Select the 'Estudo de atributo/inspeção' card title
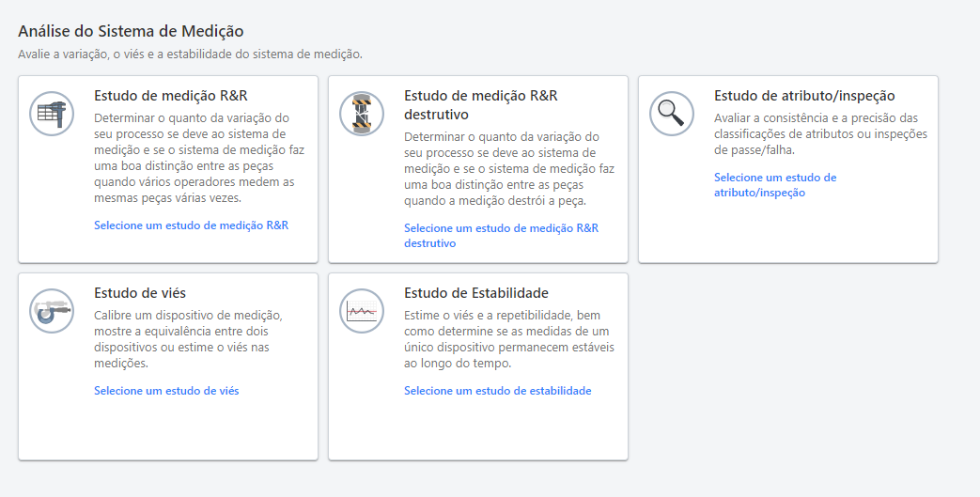Viewport: 980px width, 497px height. pos(803,96)
